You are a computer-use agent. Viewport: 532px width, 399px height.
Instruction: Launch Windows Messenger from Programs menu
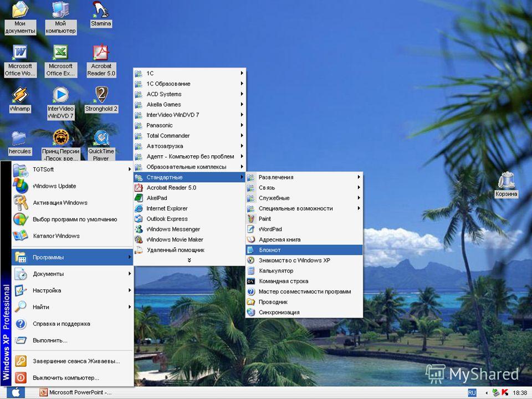(190, 229)
